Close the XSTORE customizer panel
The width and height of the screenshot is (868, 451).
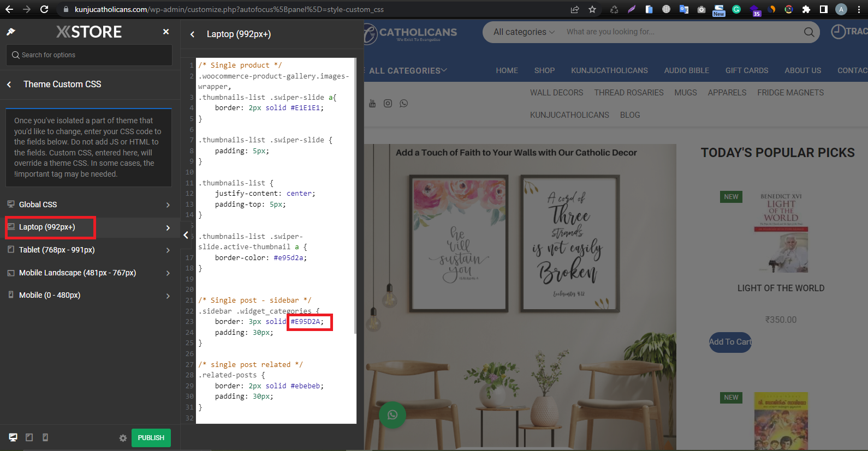[166, 32]
